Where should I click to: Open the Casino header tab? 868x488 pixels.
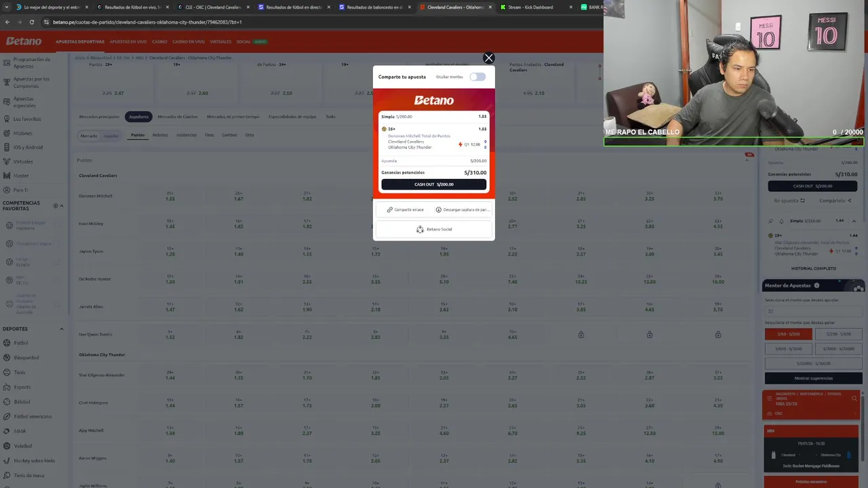159,41
